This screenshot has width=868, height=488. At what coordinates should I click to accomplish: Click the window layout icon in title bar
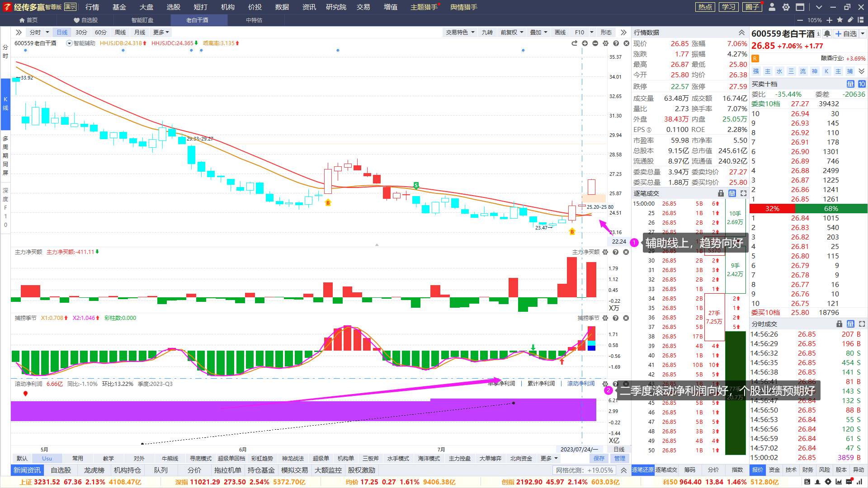tap(800, 7)
